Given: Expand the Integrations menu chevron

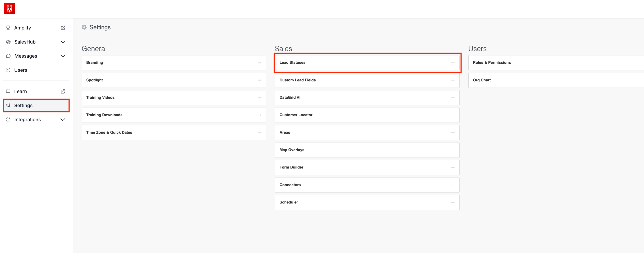Looking at the screenshot, I should click(x=63, y=119).
